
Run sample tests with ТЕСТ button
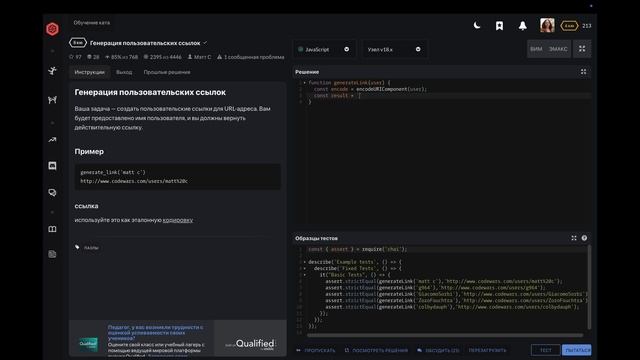click(x=545, y=350)
